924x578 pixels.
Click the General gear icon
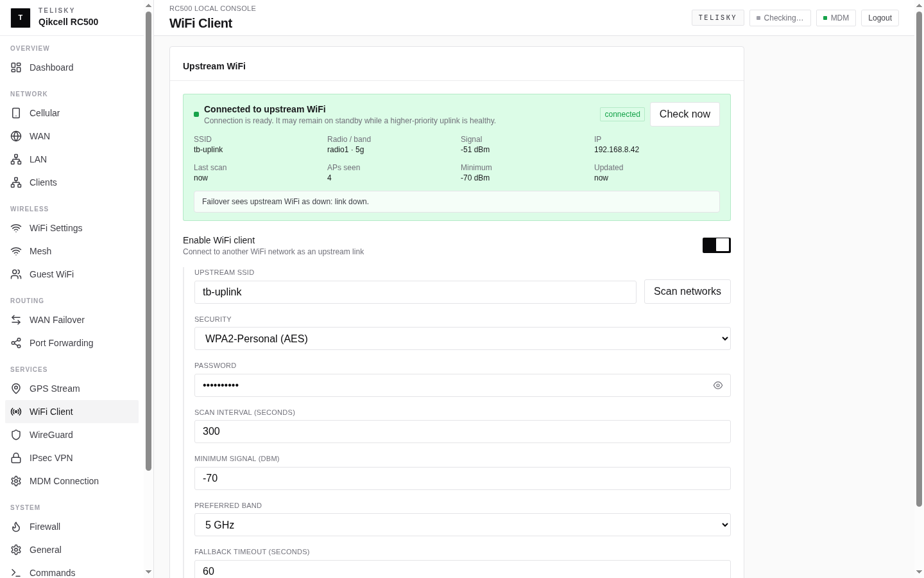coord(16,550)
